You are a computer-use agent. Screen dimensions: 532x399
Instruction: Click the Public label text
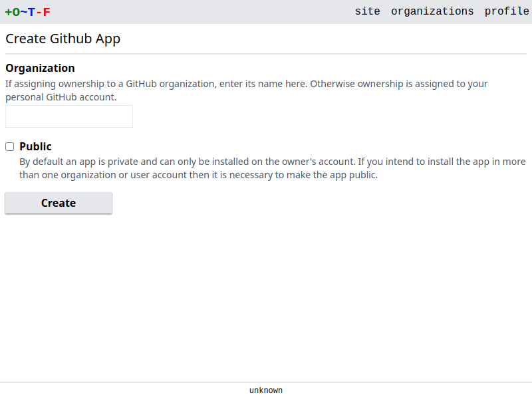pyautogui.click(x=35, y=146)
